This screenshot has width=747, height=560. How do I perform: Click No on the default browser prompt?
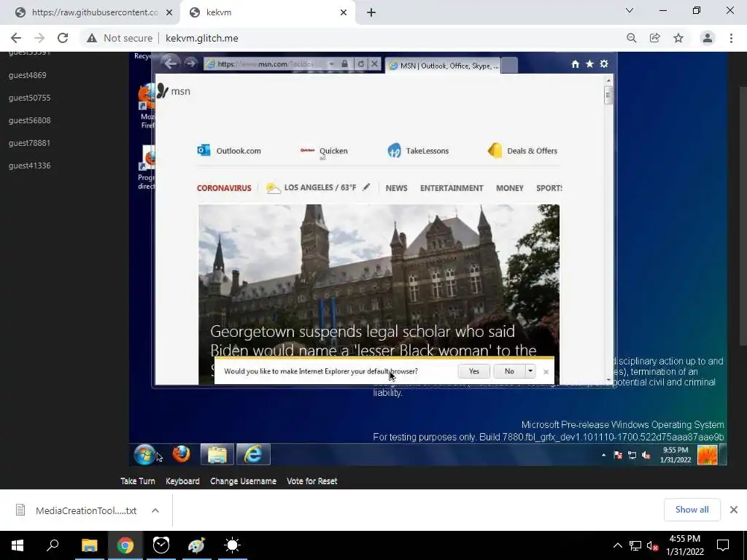pyautogui.click(x=509, y=371)
